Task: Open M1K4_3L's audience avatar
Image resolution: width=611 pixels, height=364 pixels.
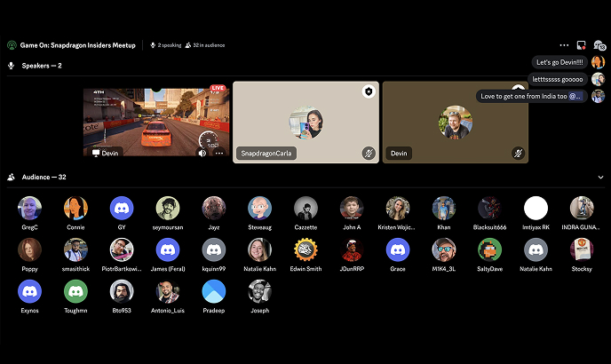Action: 444,249
